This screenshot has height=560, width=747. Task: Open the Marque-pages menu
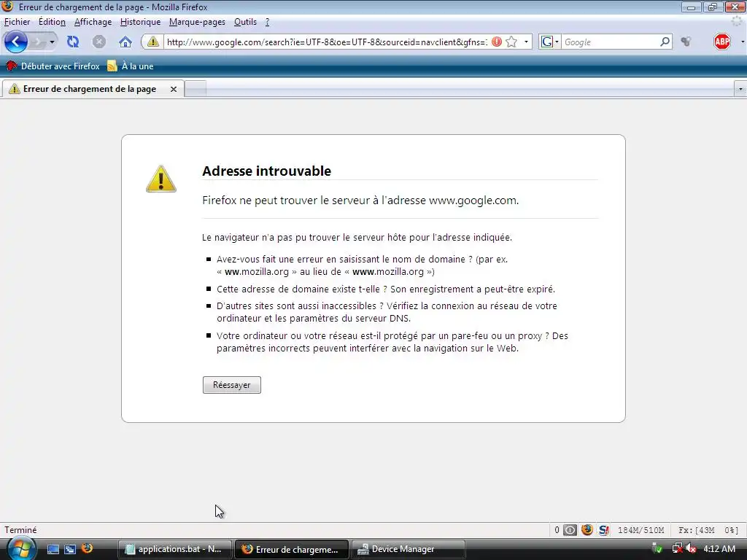pos(197,22)
